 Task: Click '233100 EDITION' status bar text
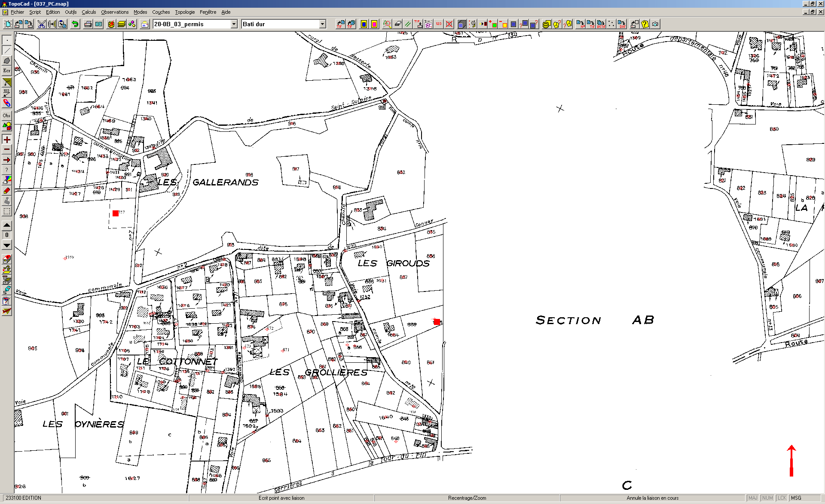click(x=24, y=498)
